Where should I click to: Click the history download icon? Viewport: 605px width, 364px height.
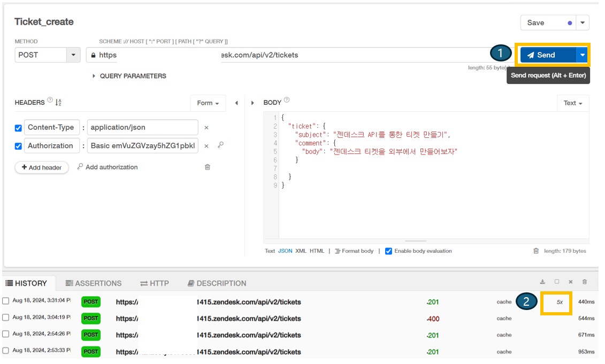click(542, 282)
